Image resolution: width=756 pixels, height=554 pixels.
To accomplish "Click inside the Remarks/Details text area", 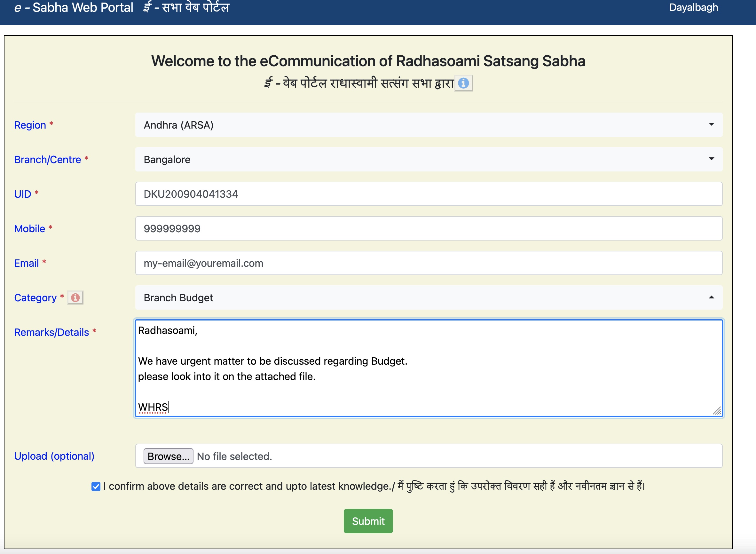I will pos(429,368).
